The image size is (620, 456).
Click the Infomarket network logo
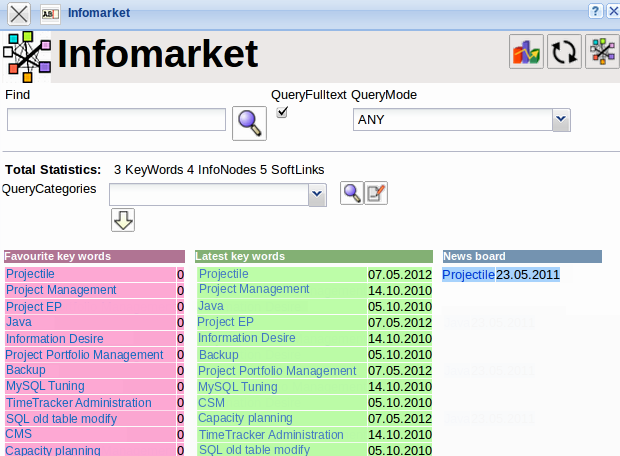[x=27, y=56]
